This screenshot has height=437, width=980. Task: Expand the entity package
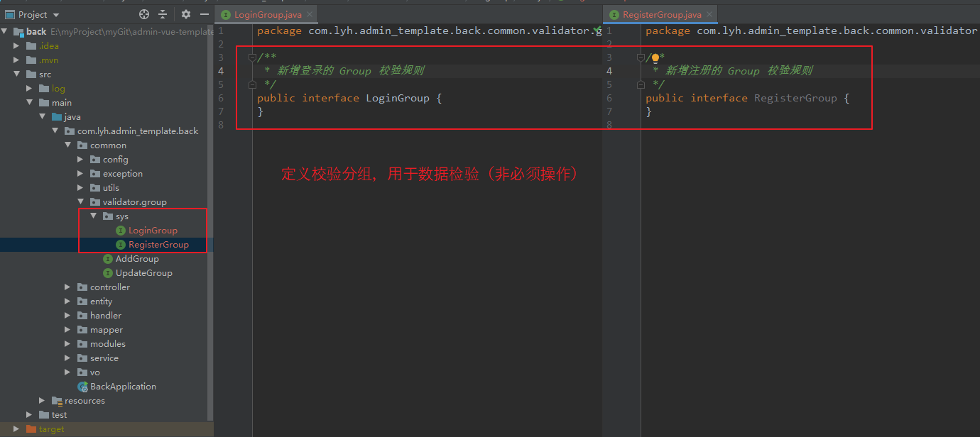coord(67,302)
